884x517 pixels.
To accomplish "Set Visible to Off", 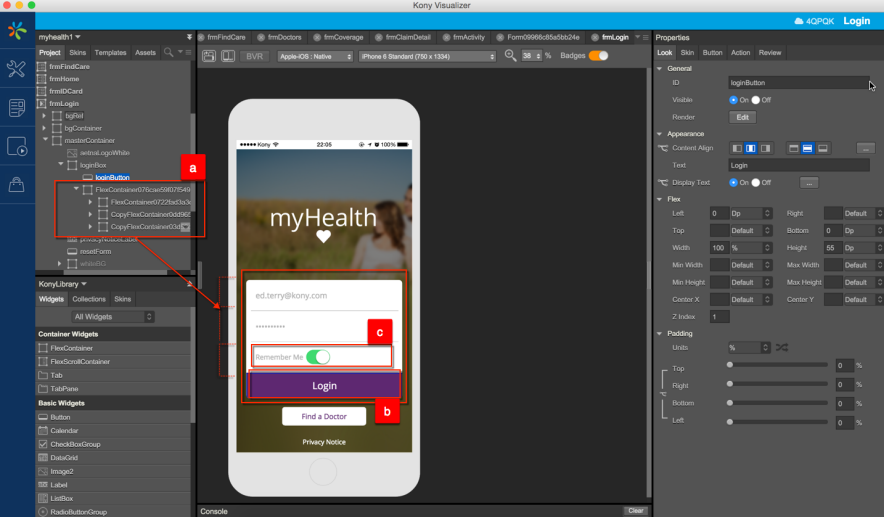I will [x=755, y=100].
